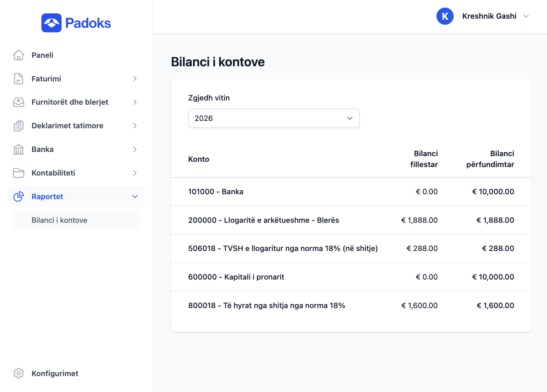This screenshot has height=392, width=547.
Task: Click the blue K user avatar
Action: pos(445,16)
